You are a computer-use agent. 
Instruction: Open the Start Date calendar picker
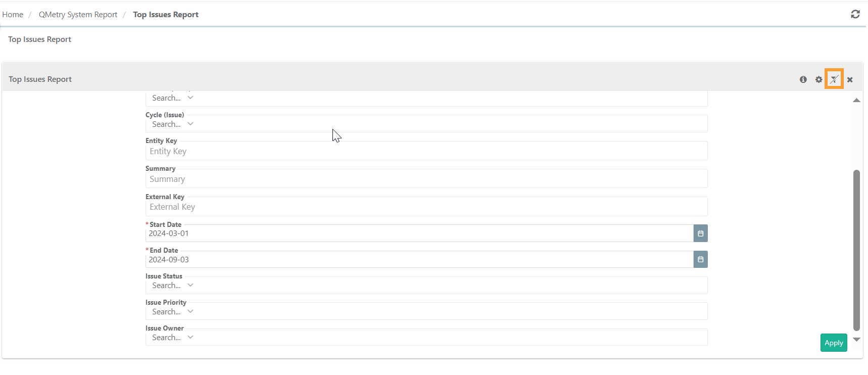[x=700, y=233]
